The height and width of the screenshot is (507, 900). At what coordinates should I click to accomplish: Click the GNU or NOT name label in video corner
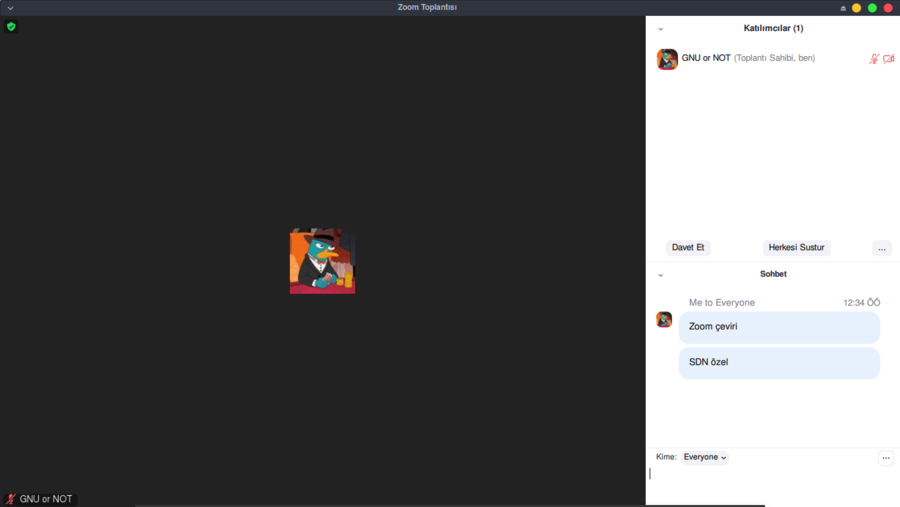pos(46,499)
